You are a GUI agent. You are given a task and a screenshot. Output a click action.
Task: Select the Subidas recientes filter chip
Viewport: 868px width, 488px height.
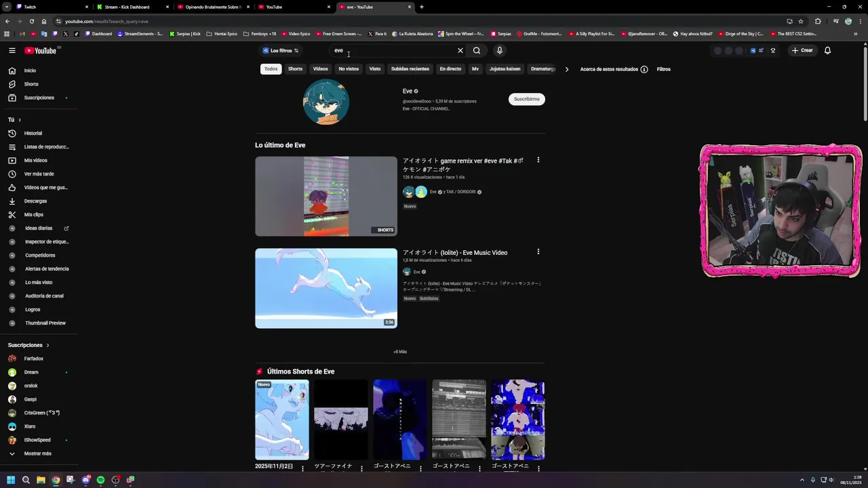tap(410, 69)
